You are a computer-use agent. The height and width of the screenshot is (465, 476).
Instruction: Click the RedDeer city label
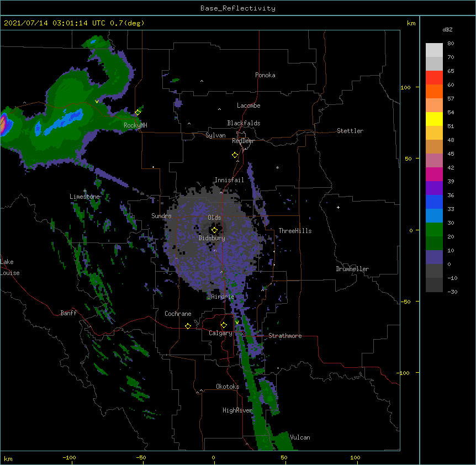[243, 141]
